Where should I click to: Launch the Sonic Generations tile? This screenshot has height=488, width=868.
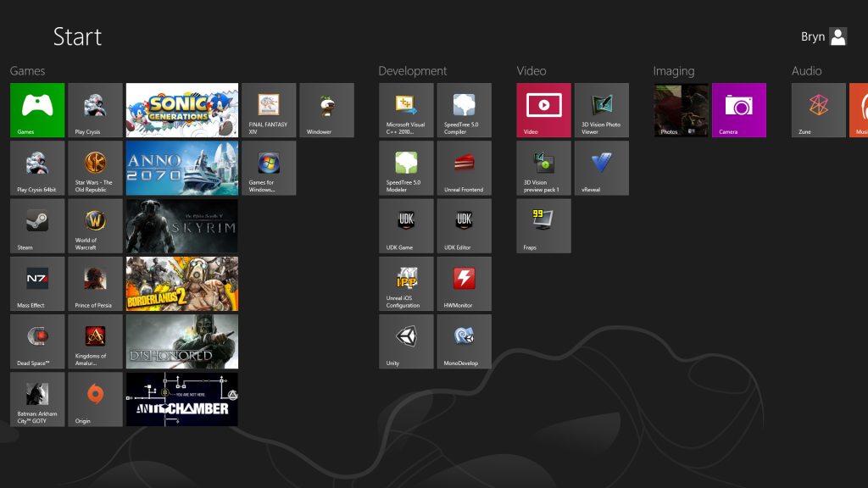182,110
